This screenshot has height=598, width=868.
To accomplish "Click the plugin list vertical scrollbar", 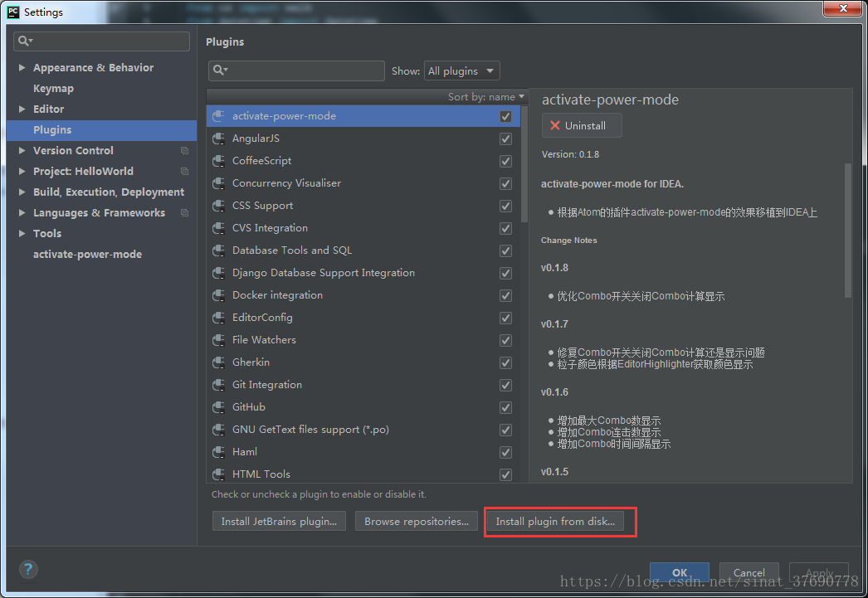I will click(x=524, y=165).
